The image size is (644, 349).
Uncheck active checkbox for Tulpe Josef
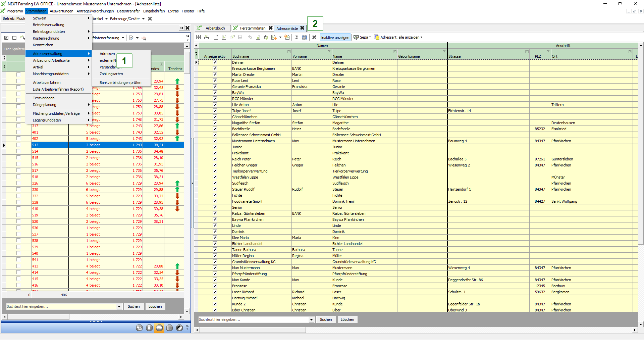(x=215, y=111)
